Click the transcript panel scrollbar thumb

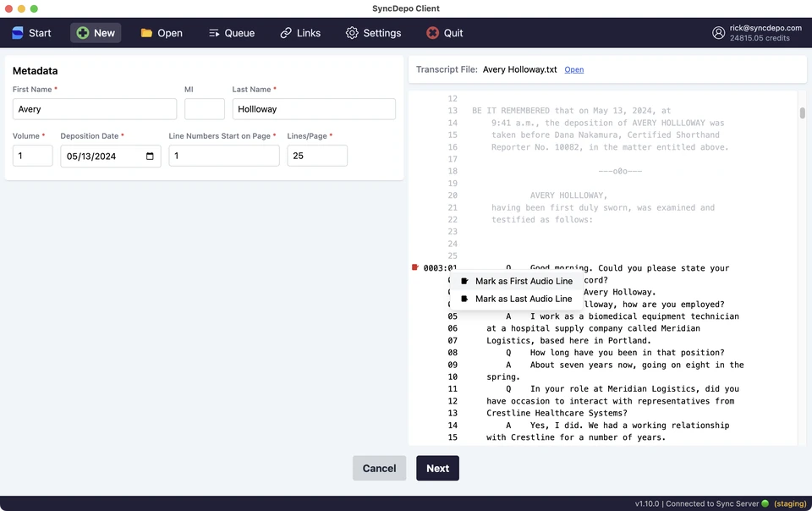coord(802,113)
